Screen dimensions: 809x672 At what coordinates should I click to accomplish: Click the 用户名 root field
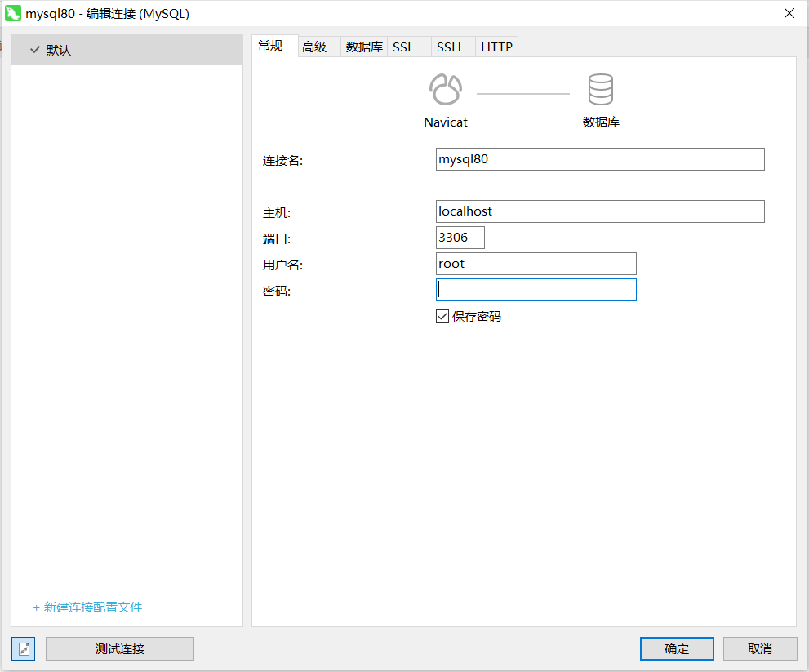(536, 264)
